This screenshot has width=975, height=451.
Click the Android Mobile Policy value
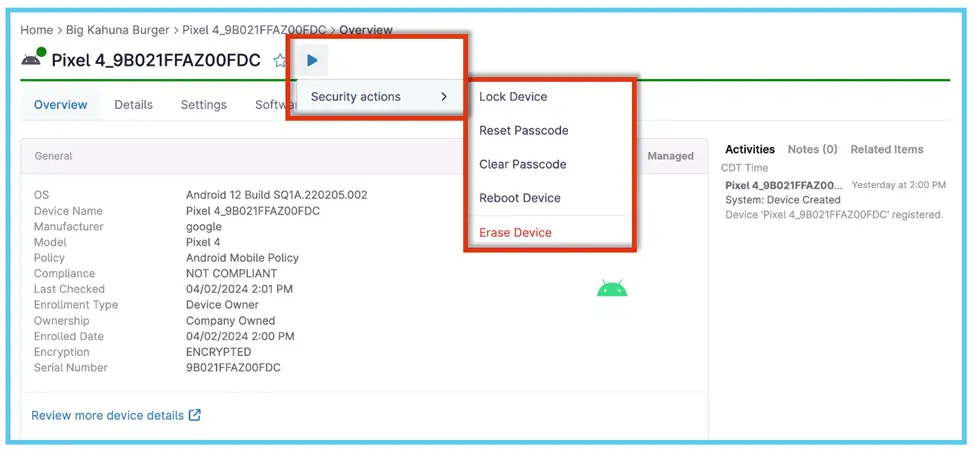(x=243, y=258)
